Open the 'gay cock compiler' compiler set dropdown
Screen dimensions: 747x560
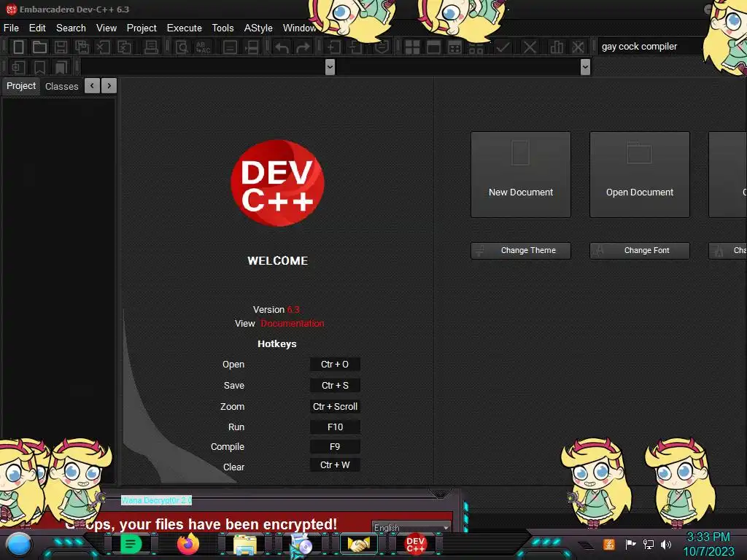pyautogui.click(x=650, y=47)
